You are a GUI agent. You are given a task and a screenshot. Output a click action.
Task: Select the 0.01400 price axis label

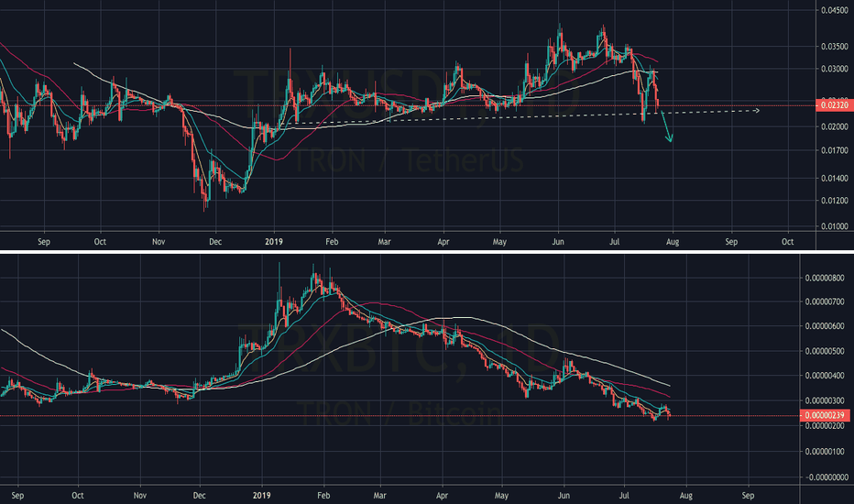(835, 178)
